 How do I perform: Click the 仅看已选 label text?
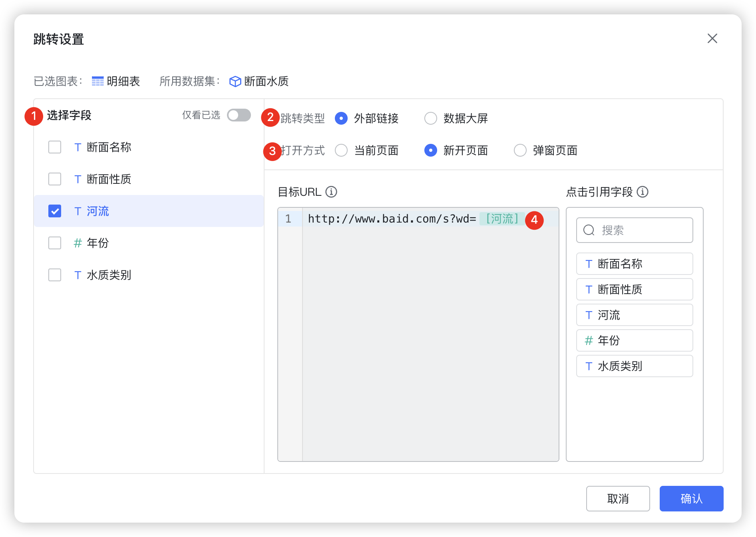click(201, 115)
